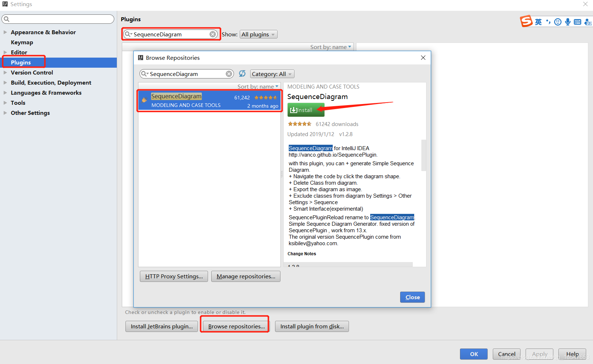Switch Sogou input language with 英 icon
Viewport: 593px width, 364px height.
(x=538, y=22)
